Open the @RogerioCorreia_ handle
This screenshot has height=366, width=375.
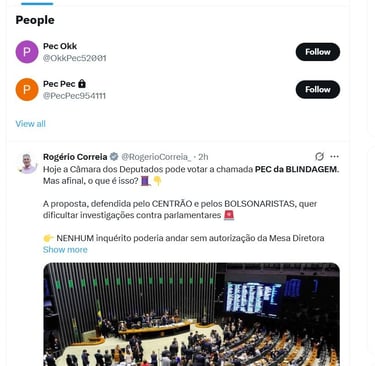[x=156, y=157]
